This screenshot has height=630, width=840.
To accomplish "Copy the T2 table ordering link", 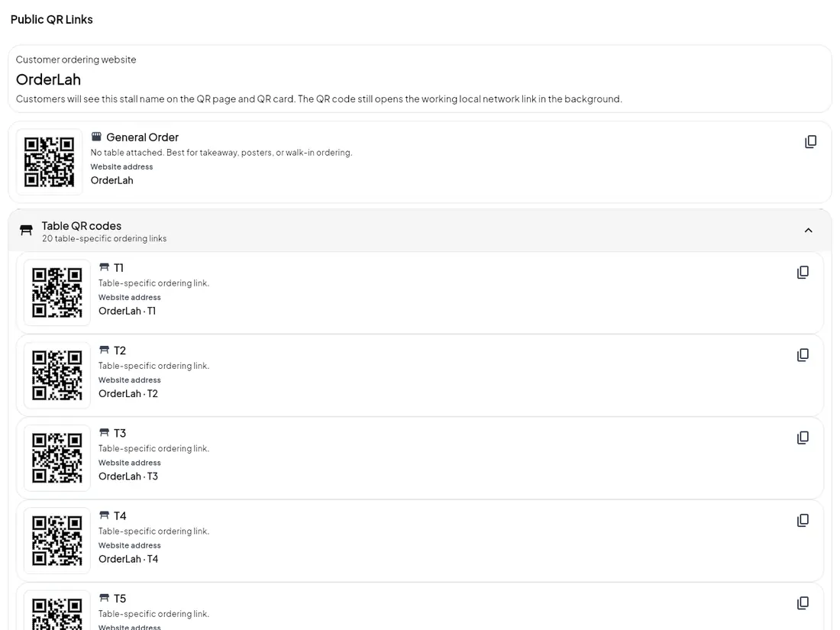I will pyautogui.click(x=803, y=354).
